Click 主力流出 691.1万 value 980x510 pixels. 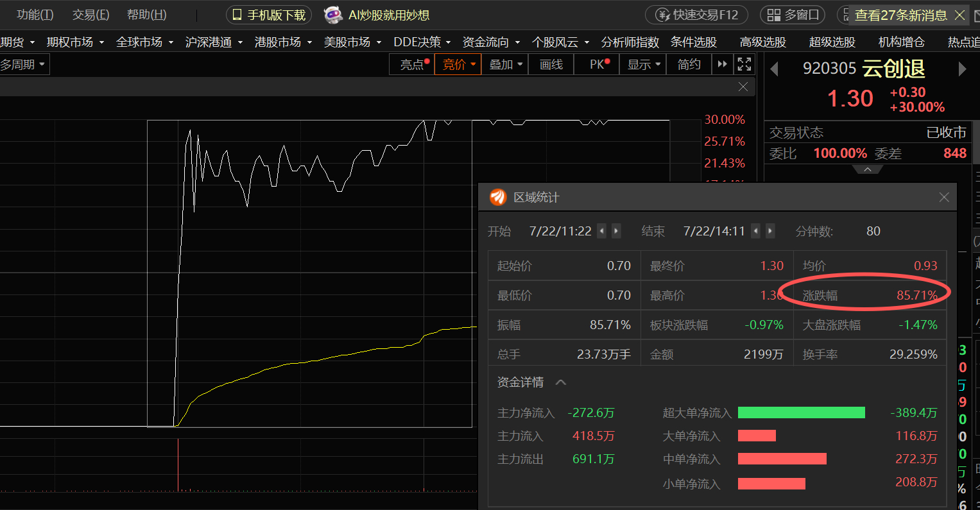tap(594, 459)
